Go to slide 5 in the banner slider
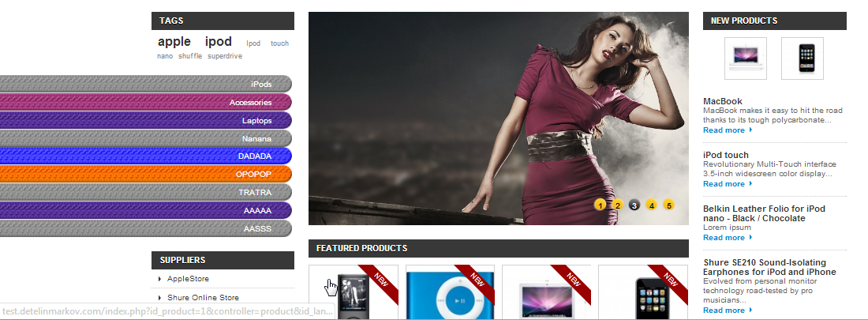The width and height of the screenshot is (868, 320). 668,205
